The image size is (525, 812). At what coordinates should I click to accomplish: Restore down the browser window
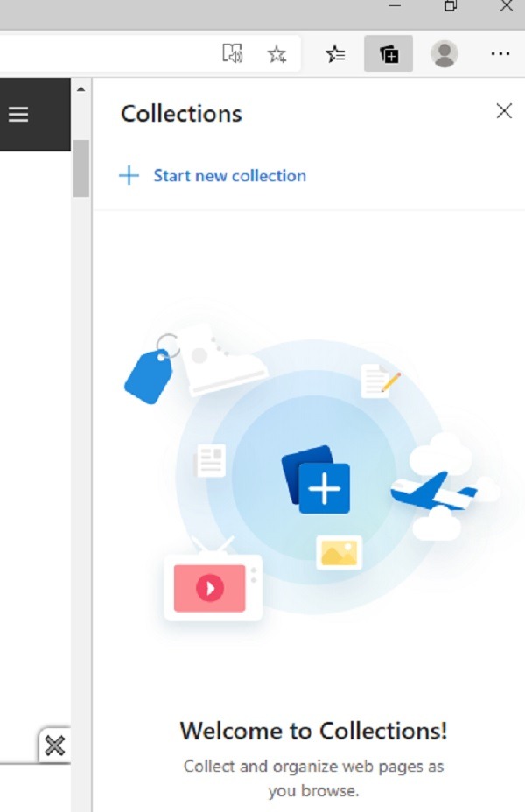(x=451, y=6)
